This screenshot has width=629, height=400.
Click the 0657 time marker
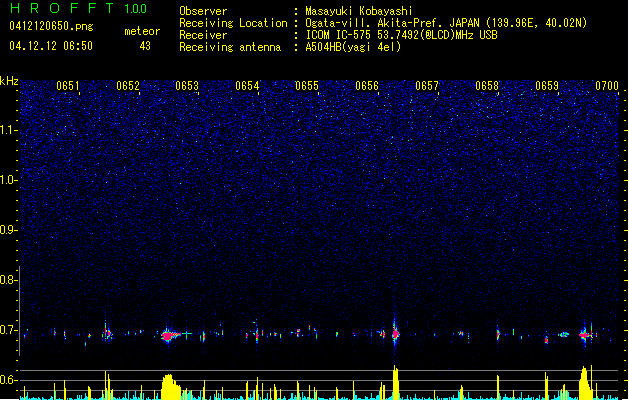(427, 86)
